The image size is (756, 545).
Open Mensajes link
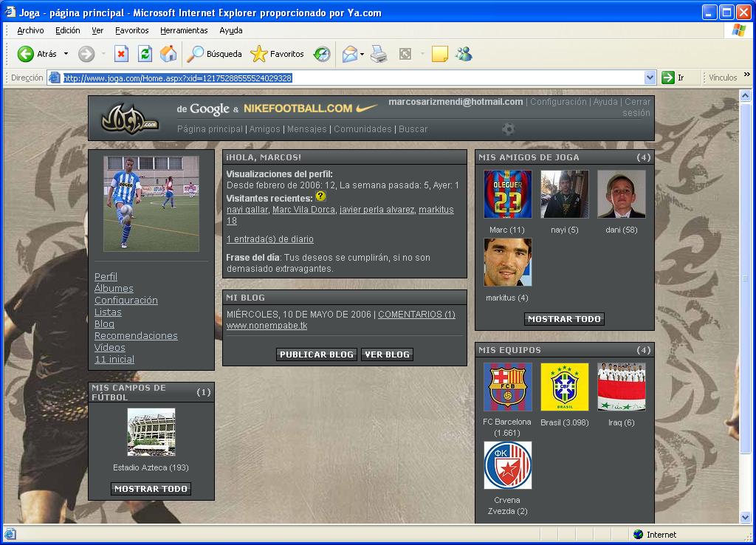pos(306,129)
